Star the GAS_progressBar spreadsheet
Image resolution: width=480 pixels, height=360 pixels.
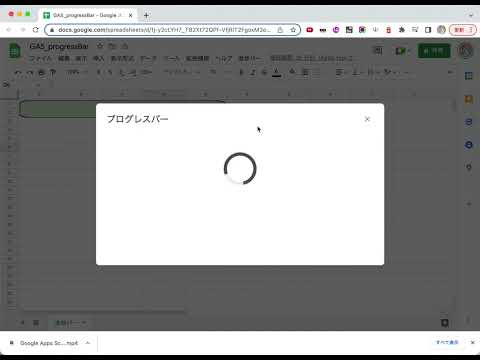[100, 46]
